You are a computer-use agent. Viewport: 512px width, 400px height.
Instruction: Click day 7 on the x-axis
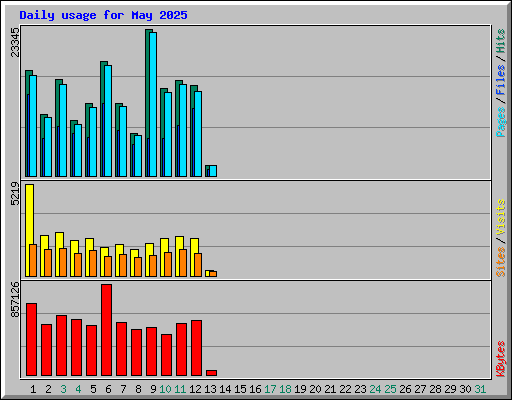click(x=123, y=389)
